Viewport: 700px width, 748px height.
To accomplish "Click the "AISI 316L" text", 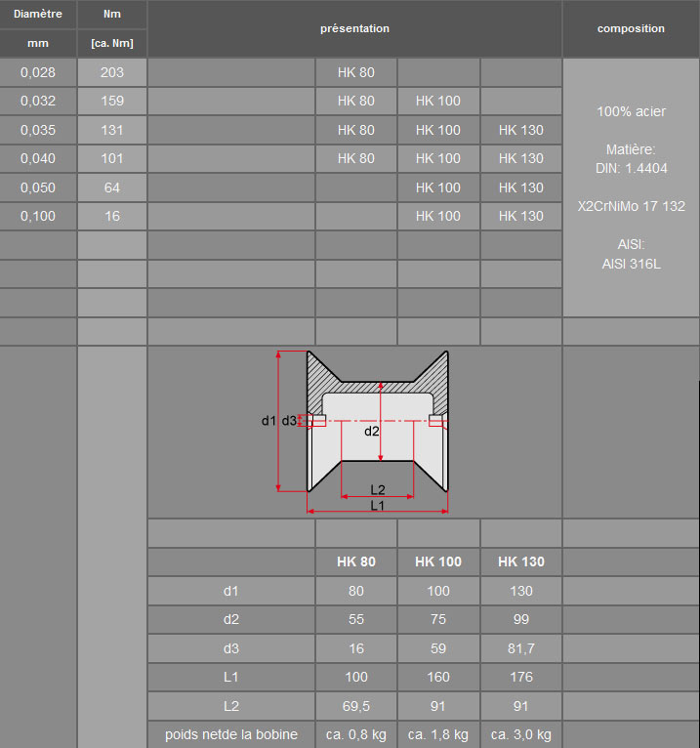I will click(x=631, y=264).
